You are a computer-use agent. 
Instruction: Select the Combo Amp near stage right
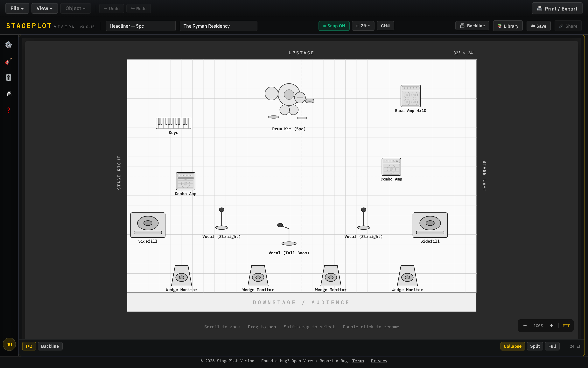pyautogui.click(x=185, y=181)
